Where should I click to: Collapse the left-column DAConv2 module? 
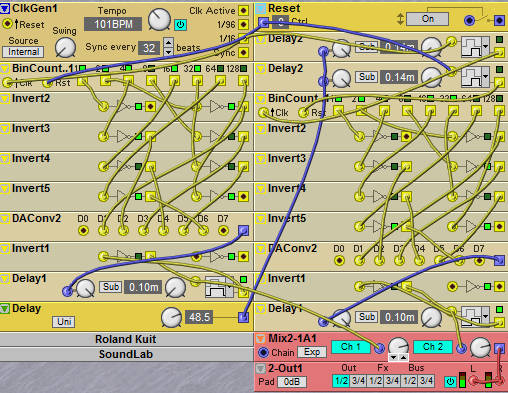(4, 219)
